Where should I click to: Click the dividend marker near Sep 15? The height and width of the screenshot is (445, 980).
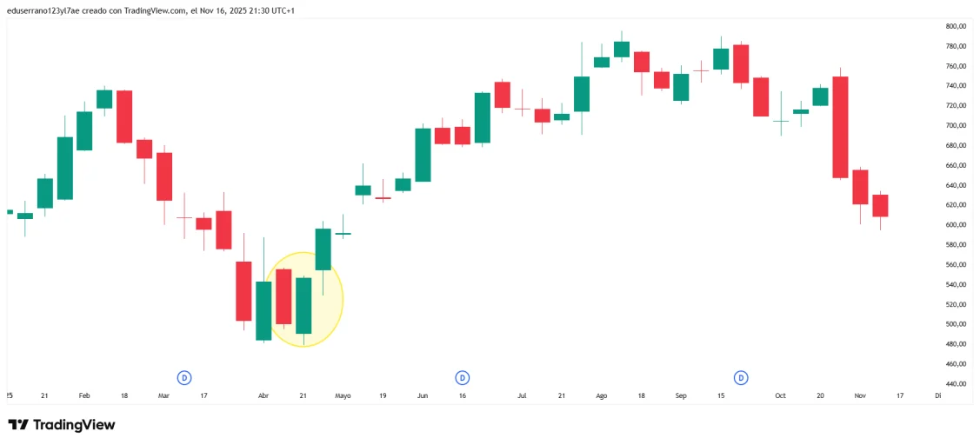[741, 377]
